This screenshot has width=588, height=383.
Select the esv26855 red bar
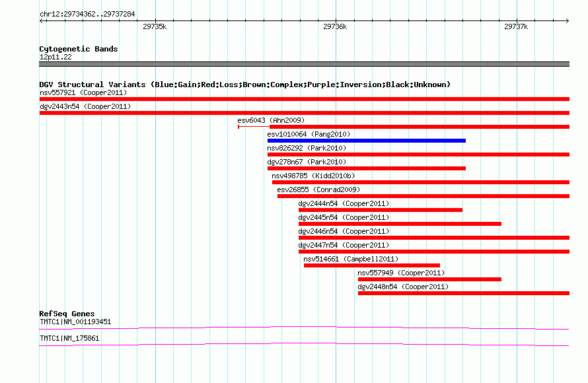point(423,196)
